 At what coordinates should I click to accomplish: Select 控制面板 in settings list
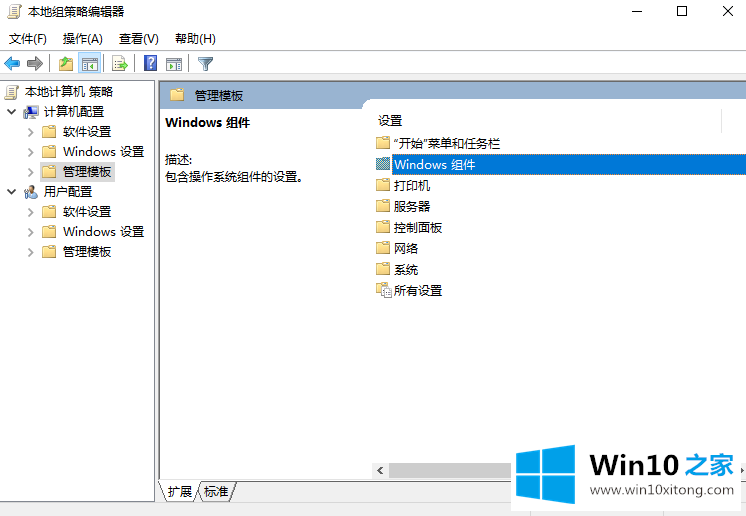418,227
